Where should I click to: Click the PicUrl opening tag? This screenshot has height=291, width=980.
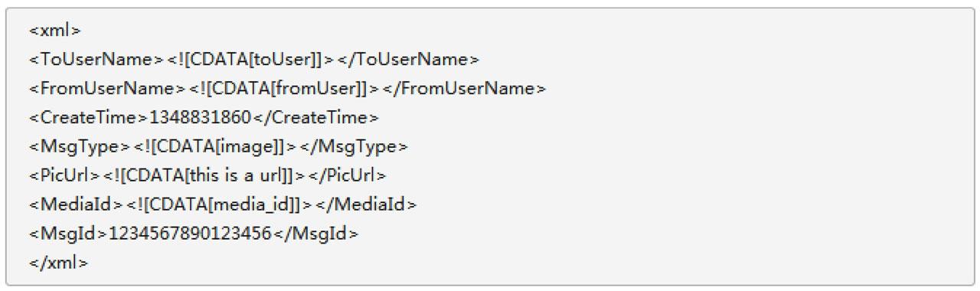pyautogui.click(x=66, y=176)
